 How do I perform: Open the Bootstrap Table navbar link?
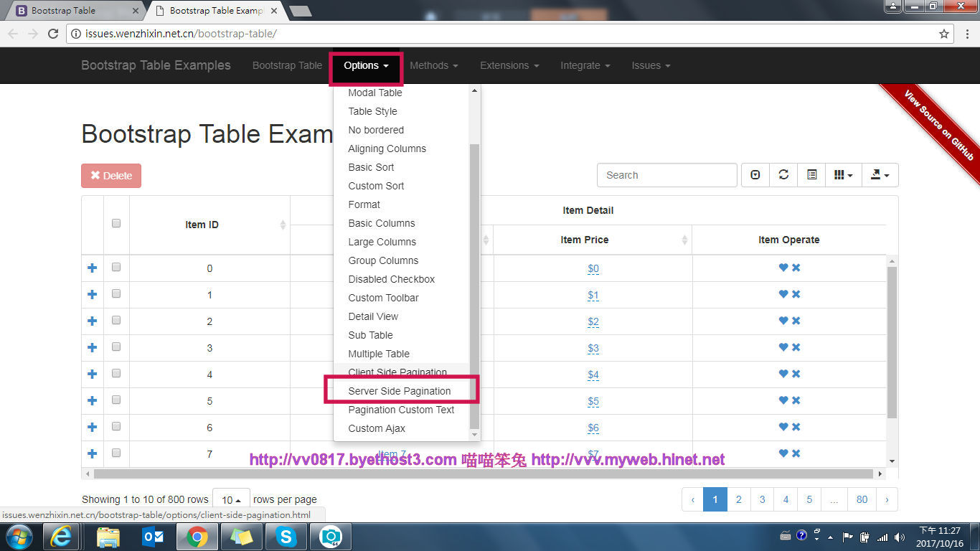point(287,65)
